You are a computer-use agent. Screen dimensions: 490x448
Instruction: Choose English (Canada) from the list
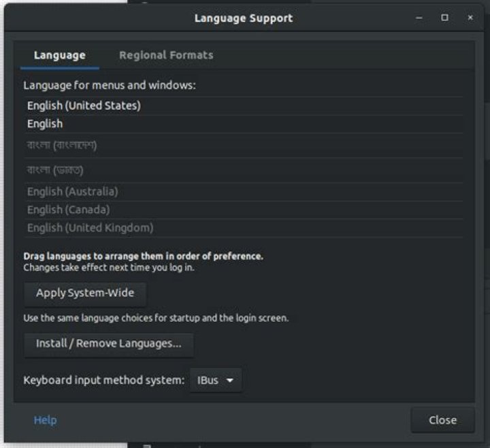click(x=244, y=210)
